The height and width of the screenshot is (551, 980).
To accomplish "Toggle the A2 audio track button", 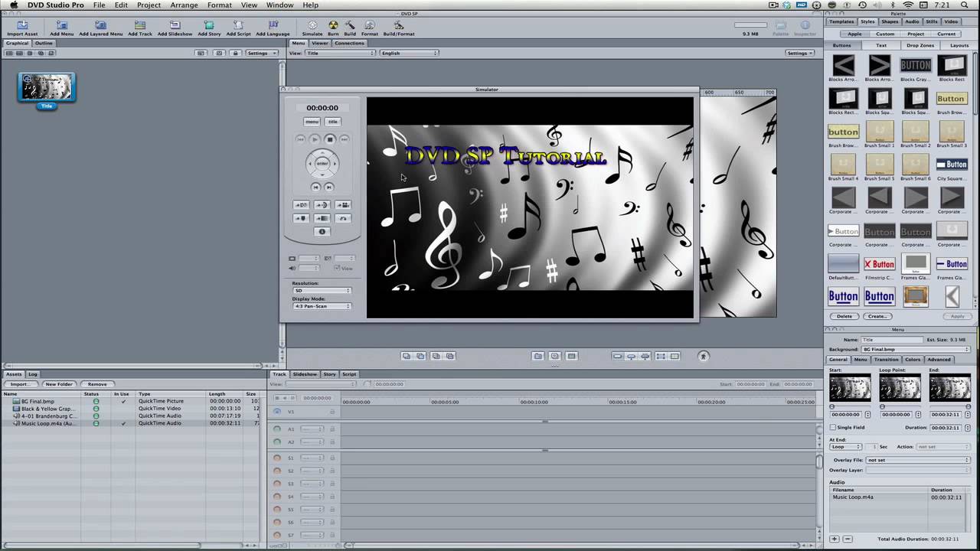I will pos(277,442).
